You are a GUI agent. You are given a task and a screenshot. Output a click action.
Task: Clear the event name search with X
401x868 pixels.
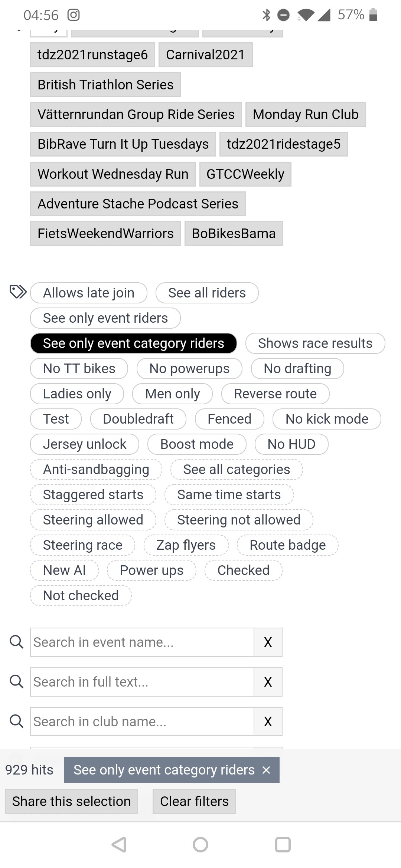(268, 642)
